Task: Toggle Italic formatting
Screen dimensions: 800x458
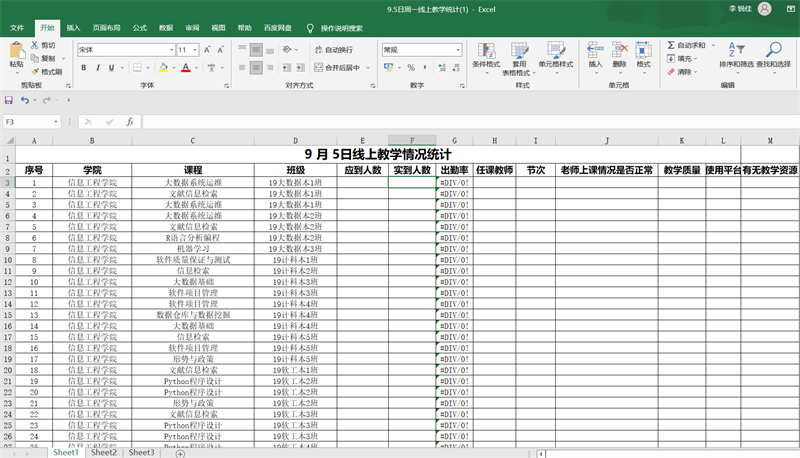Action: coord(98,68)
